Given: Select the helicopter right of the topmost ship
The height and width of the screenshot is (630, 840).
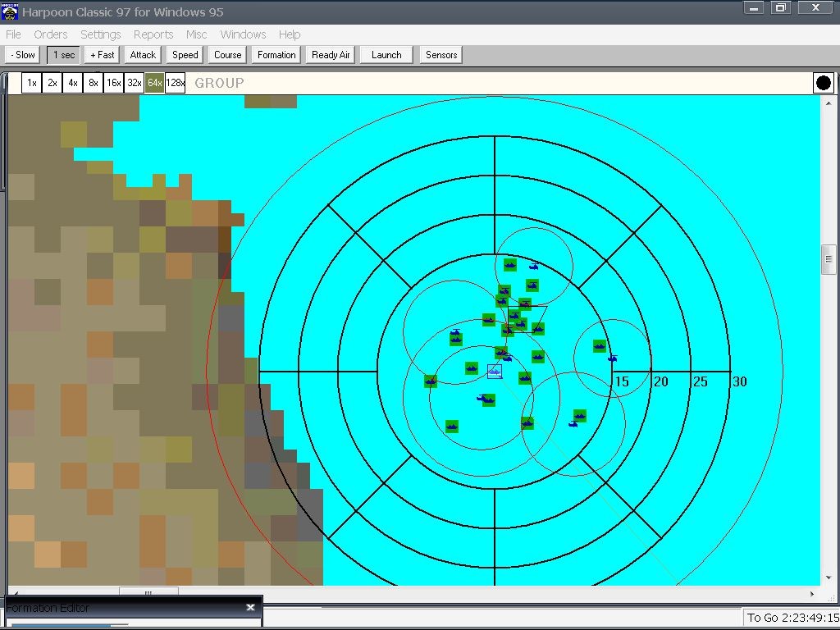Looking at the screenshot, I should tap(533, 266).
